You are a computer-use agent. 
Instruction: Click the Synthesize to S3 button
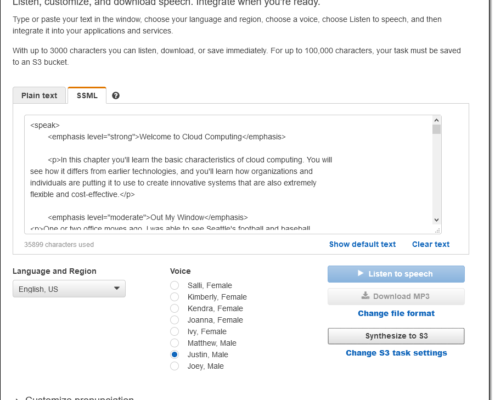click(396, 336)
